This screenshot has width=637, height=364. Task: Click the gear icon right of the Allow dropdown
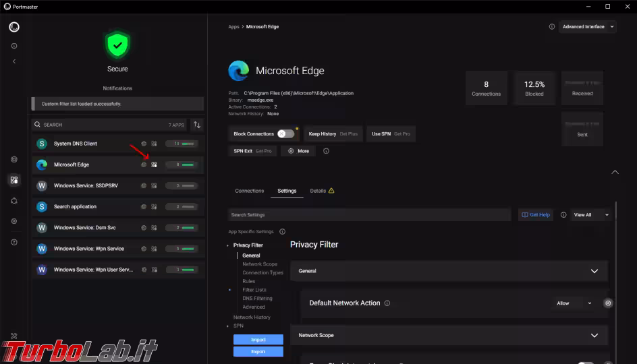[608, 303]
